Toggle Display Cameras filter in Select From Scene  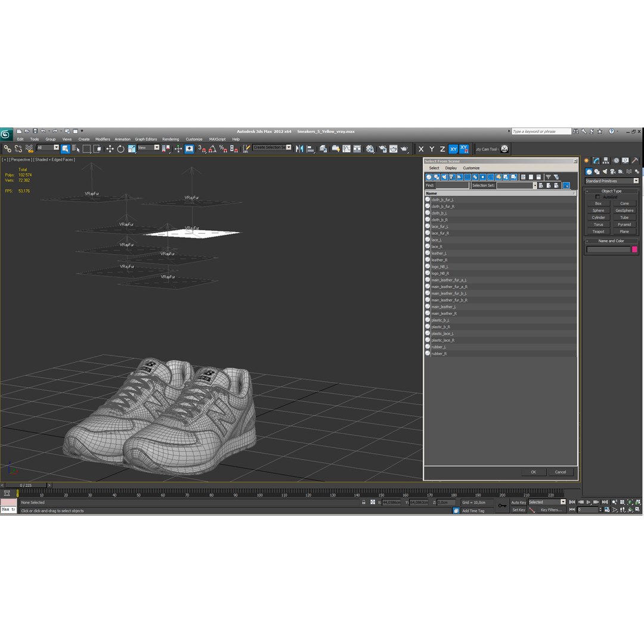452,177
